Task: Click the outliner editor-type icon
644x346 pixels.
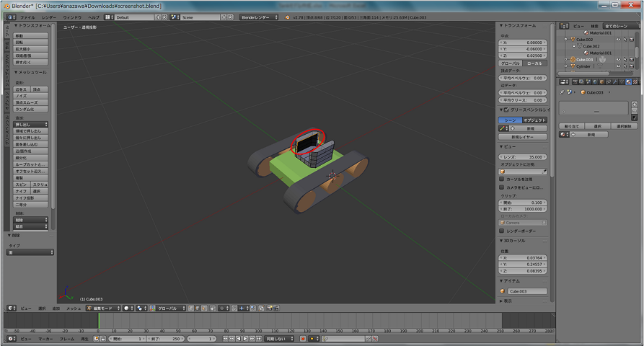Action: click(563, 25)
